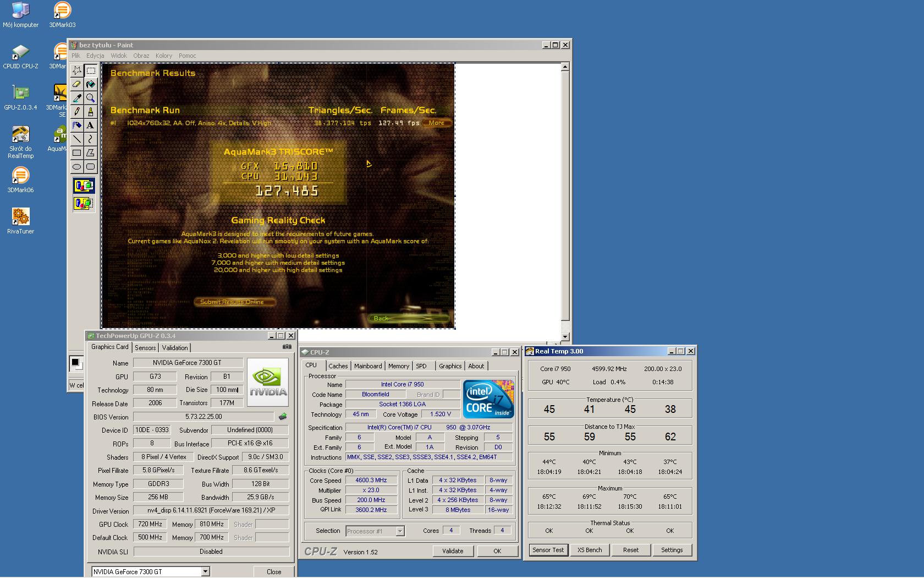
Task: Open Mój komputer desktop icon
Action: click(x=20, y=15)
